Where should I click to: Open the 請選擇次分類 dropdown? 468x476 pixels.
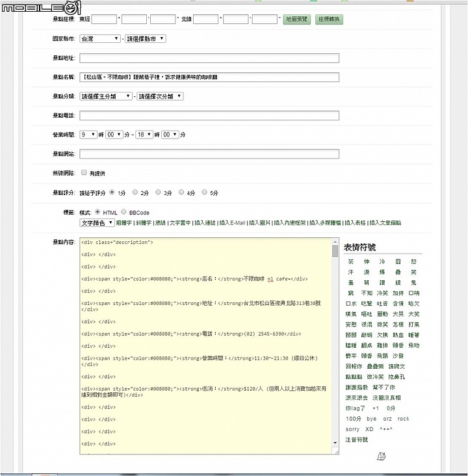pos(160,96)
